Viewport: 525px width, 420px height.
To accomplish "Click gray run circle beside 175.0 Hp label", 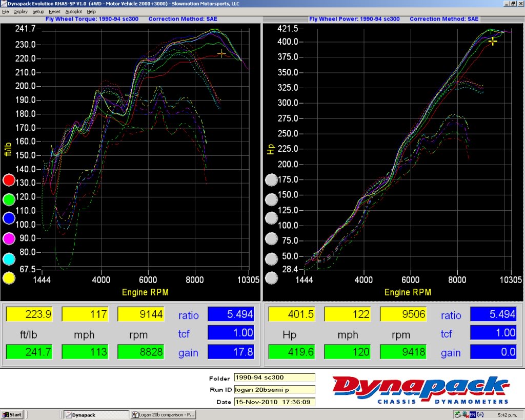I will 271,180.
